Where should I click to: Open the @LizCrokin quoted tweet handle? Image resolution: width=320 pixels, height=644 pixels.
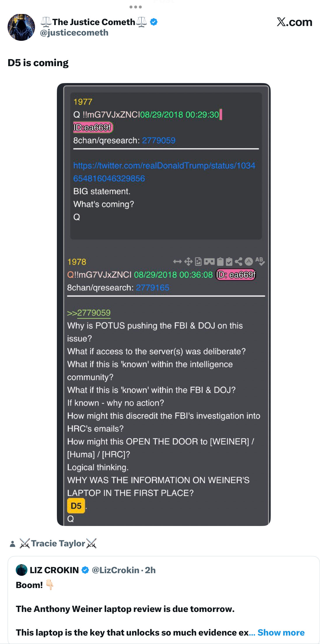[116, 570]
